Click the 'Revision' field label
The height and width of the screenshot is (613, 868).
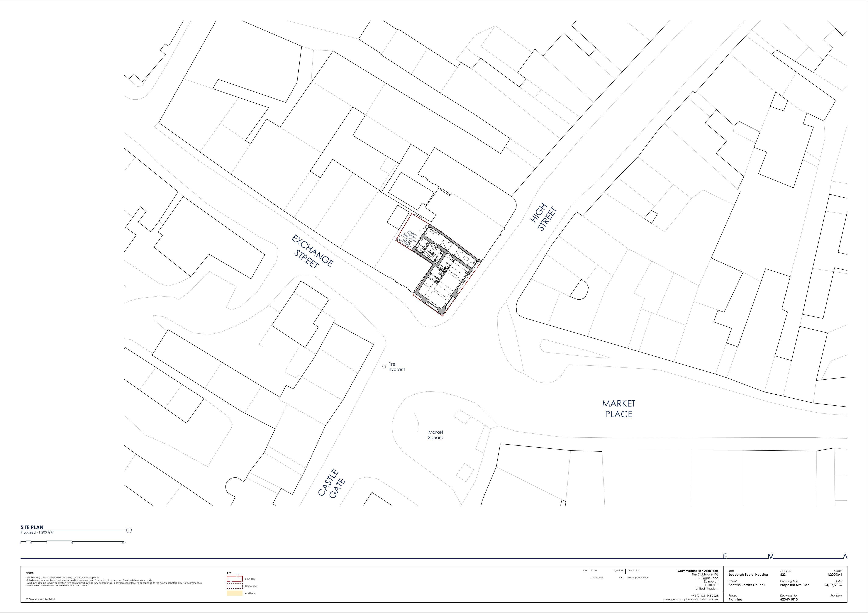point(836,595)
